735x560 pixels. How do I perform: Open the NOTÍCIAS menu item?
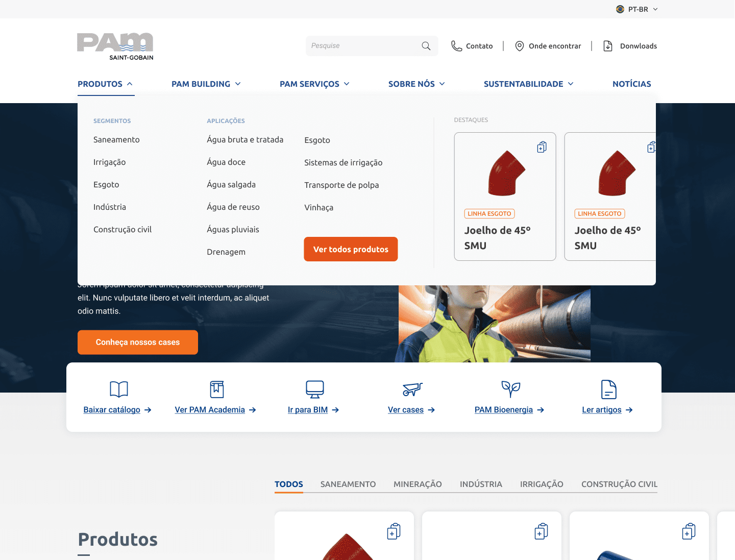632,84
